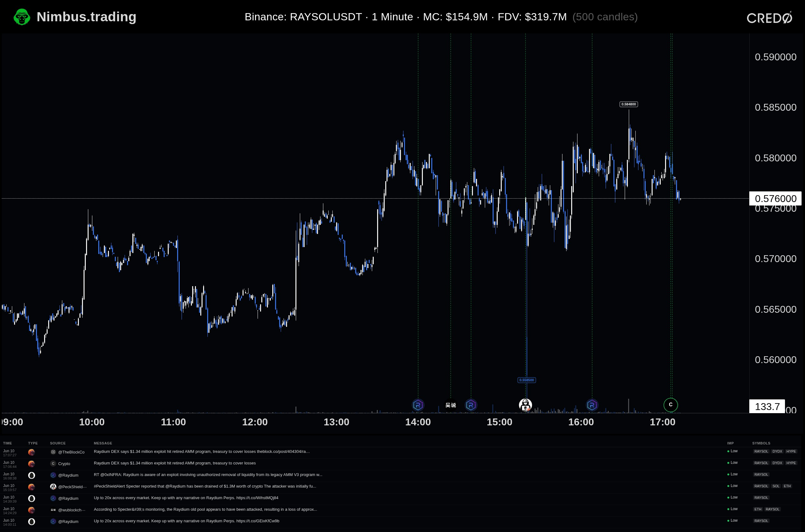Open the green circled C marker near 17:00
Image resolution: width=805 pixels, height=532 pixels.
pyautogui.click(x=670, y=405)
